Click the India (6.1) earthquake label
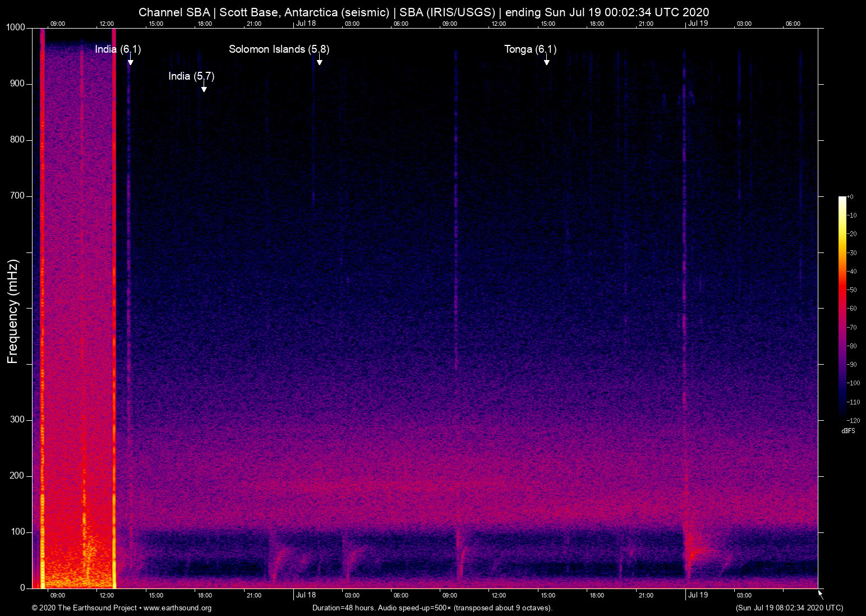866x616 pixels. point(118,49)
